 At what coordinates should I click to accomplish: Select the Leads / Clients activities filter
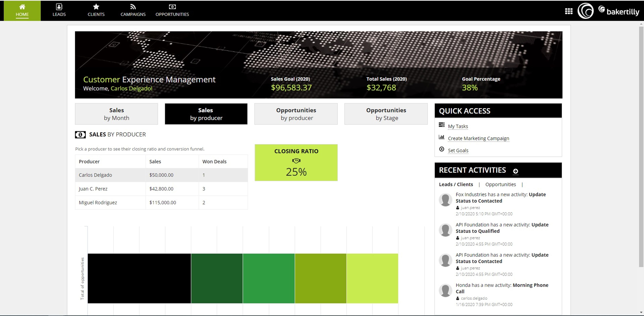[456, 184]
